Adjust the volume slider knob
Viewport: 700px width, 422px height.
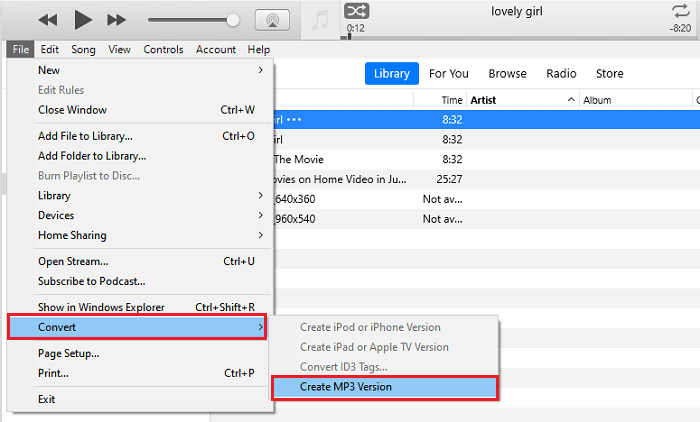(233, 20)
